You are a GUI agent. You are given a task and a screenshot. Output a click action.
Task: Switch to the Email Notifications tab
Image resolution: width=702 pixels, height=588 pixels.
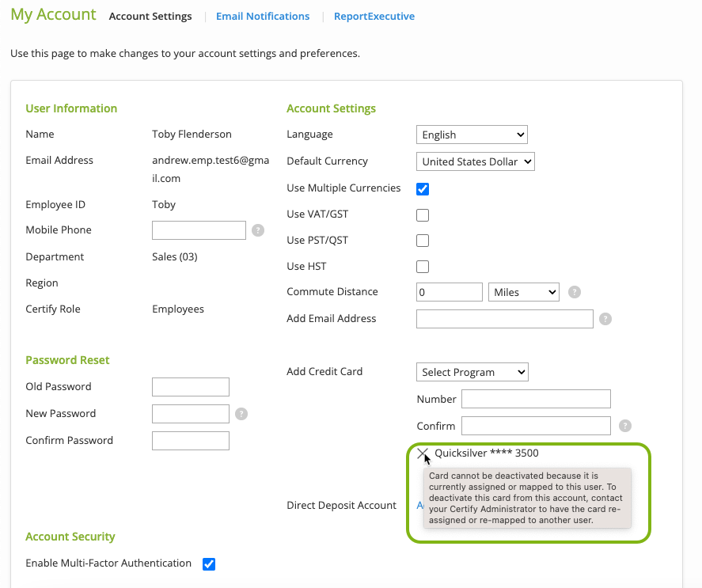coord(263,16)
